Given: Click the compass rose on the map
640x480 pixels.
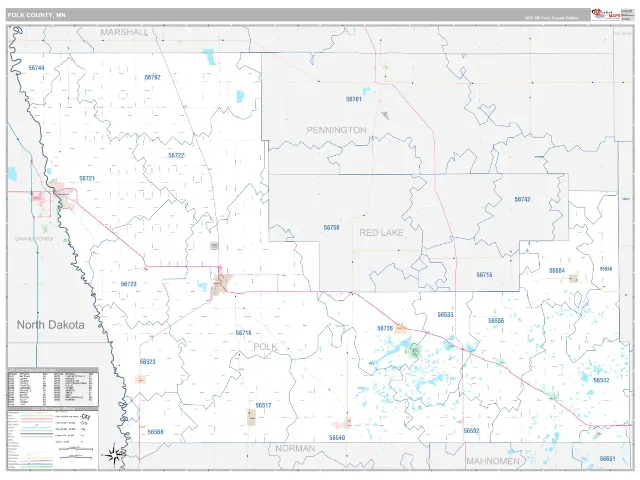Looking at the screenshot, I should [114, 455].
